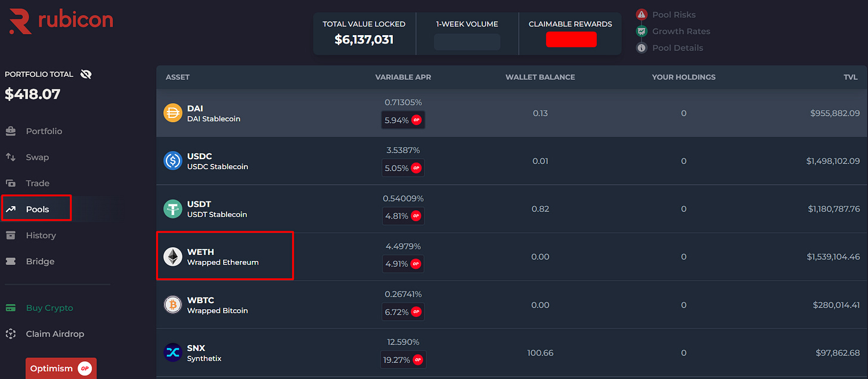Click the USDT 4.81% OP reward badge
The height and width of the screenshot is (379, 868).
tap(403, 216)
